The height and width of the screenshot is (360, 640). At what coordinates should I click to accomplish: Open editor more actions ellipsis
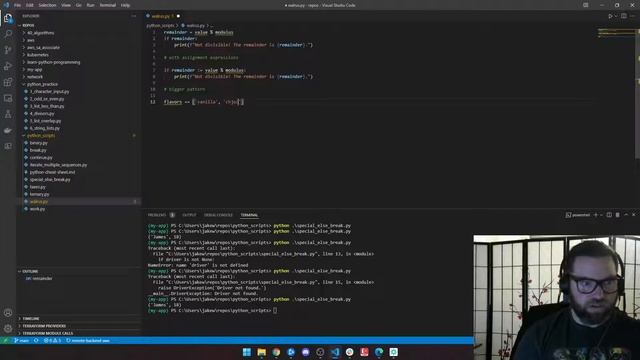pyautogui.click(x=633, y=16)
